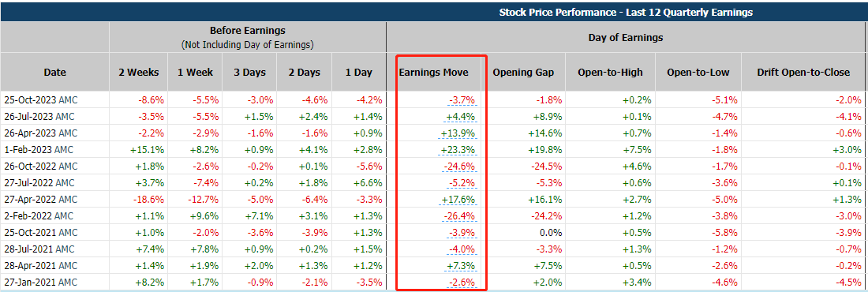Click the -26.4% earnings move value

[x=461, y=215]
